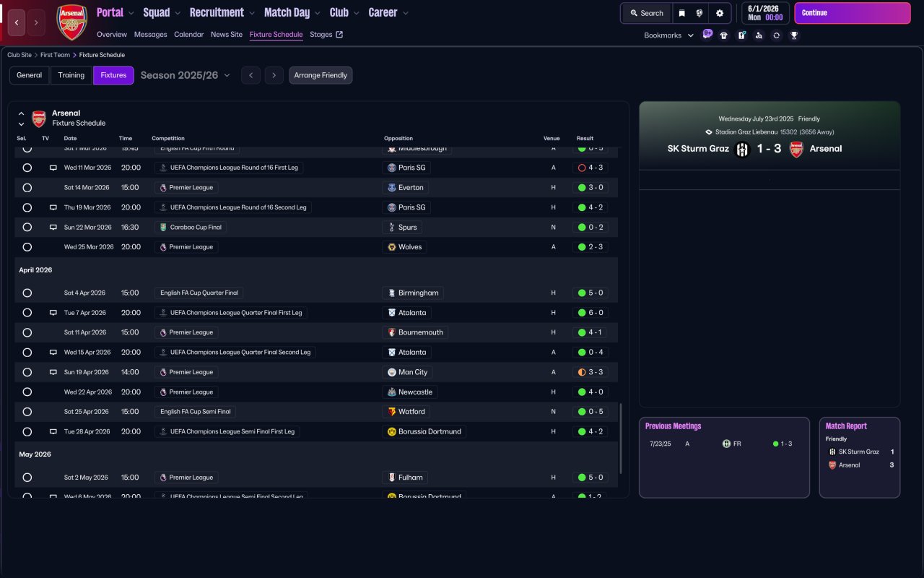Select radio button for Fulham fixture row
Image resolution: width=924 pixels, height=578 pixels.
click(27, 478)
